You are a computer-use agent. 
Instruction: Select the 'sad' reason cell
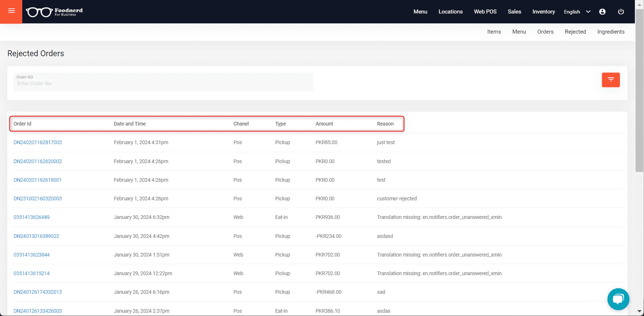[381, 292]
